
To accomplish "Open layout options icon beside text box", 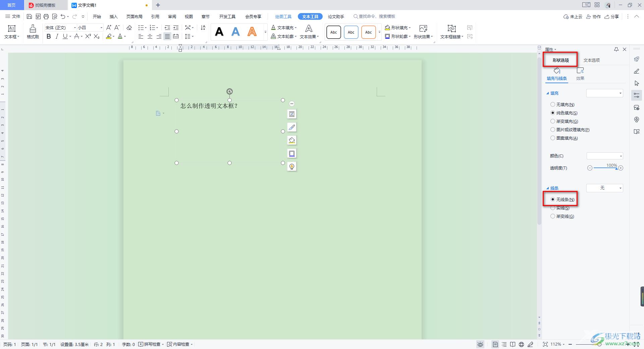I will point(292,114).
